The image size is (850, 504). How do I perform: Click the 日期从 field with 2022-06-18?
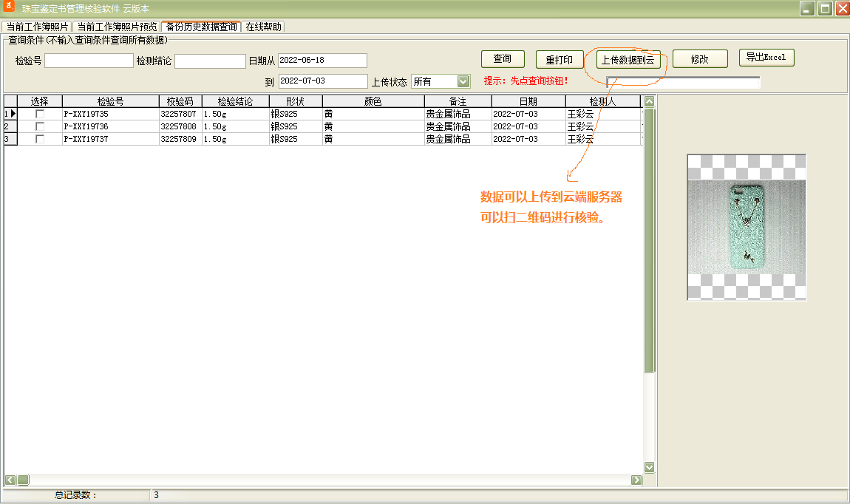click(322, 60)
